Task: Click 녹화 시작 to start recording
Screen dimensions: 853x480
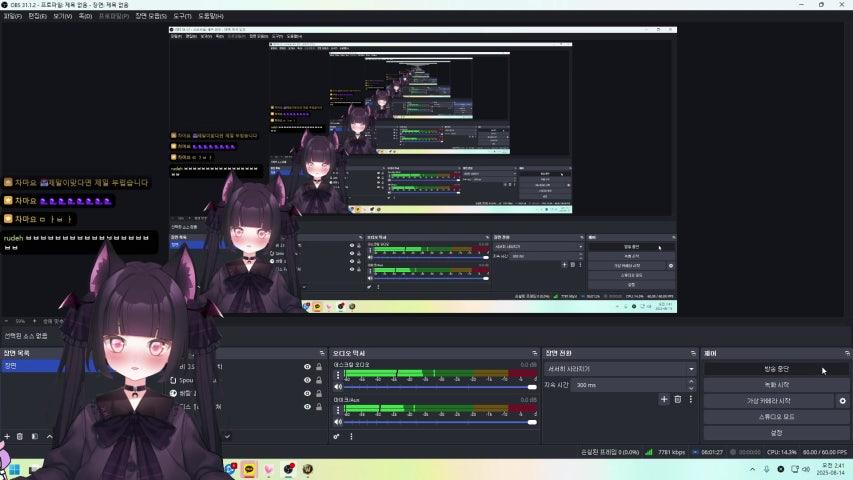Action: click(x=776, y=385)
